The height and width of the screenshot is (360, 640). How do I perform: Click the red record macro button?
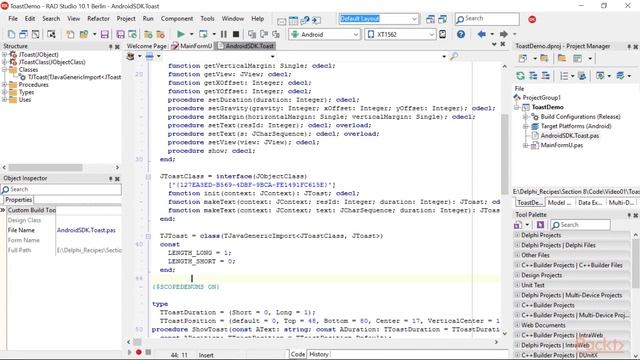[x=139, y=352]
